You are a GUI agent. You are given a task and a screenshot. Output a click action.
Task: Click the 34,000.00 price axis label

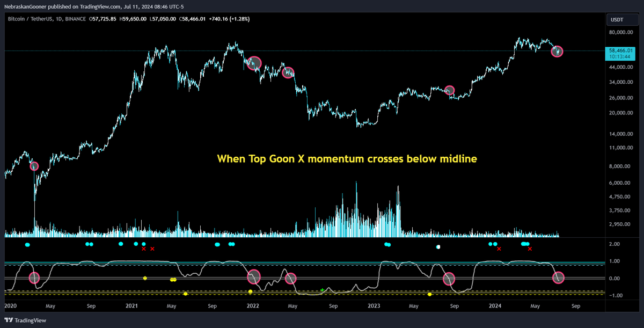point(622,82)
